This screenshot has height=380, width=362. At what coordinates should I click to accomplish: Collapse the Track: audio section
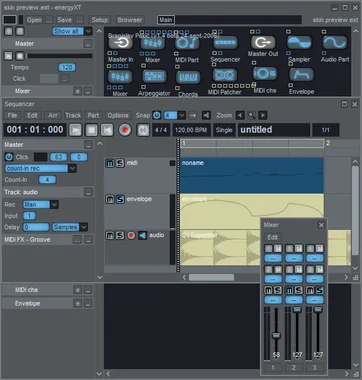[88, 192]
